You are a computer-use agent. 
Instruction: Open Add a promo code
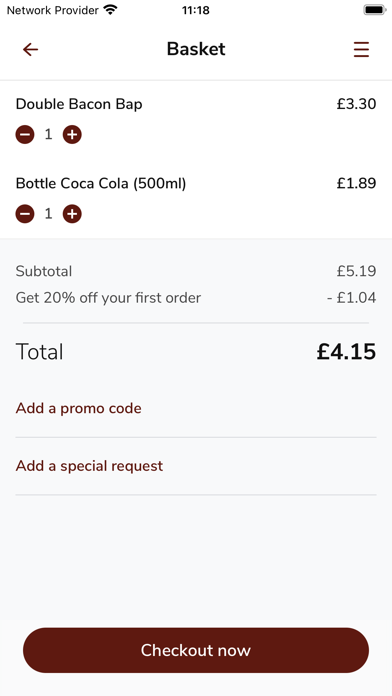point(79,408)
